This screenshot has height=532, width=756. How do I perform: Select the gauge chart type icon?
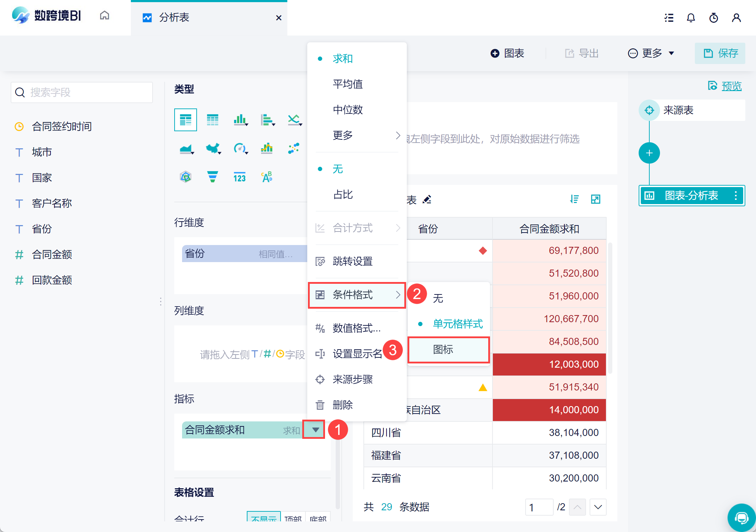click(x=240, y=148)
